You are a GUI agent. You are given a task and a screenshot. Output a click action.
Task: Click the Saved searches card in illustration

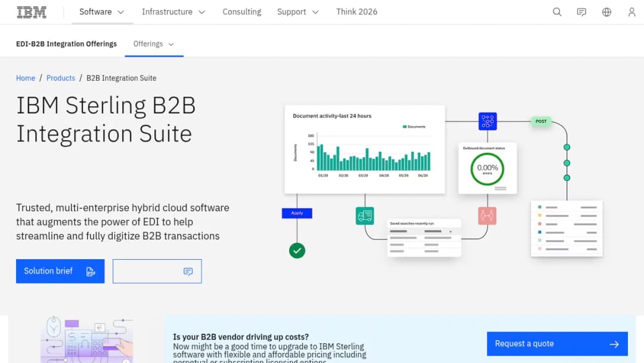pos(425,238)
